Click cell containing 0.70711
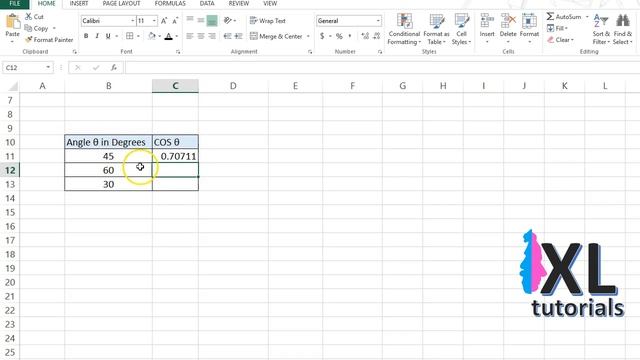640x360 pixels. (176, 156)
